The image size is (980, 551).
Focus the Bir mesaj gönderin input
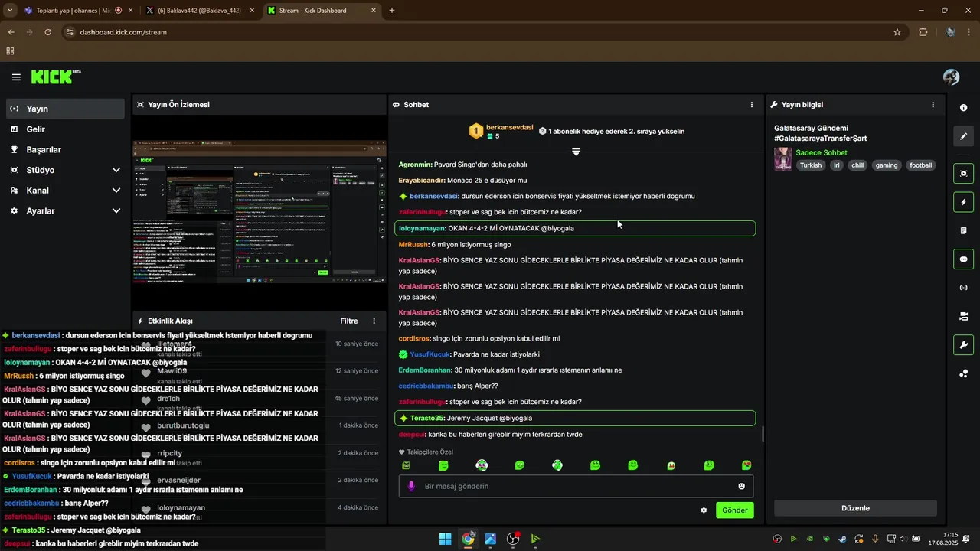click(576, 486)
